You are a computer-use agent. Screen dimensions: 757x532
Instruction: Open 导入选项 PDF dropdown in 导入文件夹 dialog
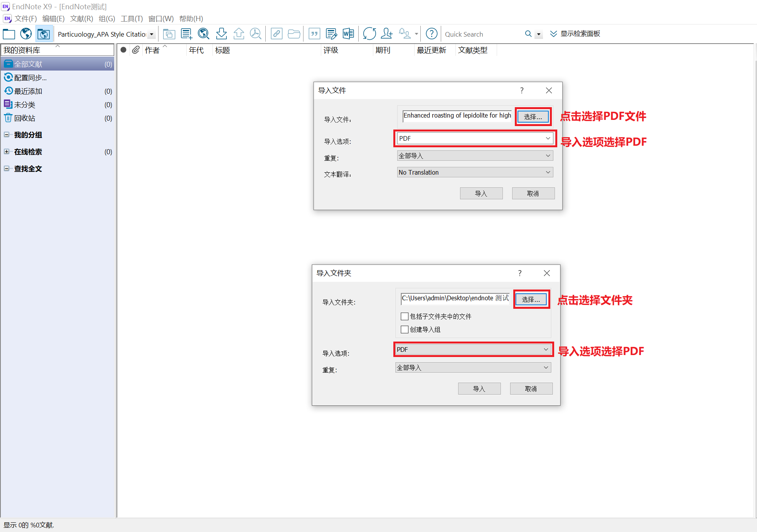click(473, 349)
